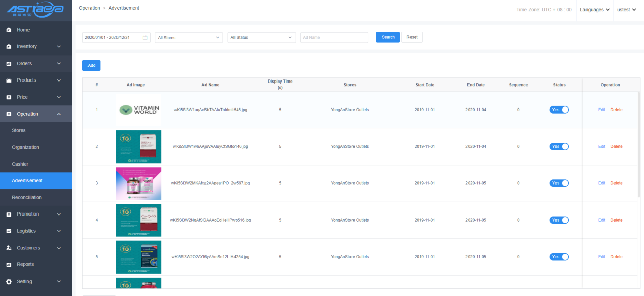The width and height of the screenshot is (644, 296).
Task: Click the Inventory icon in the sidebar
Action: 9,47
